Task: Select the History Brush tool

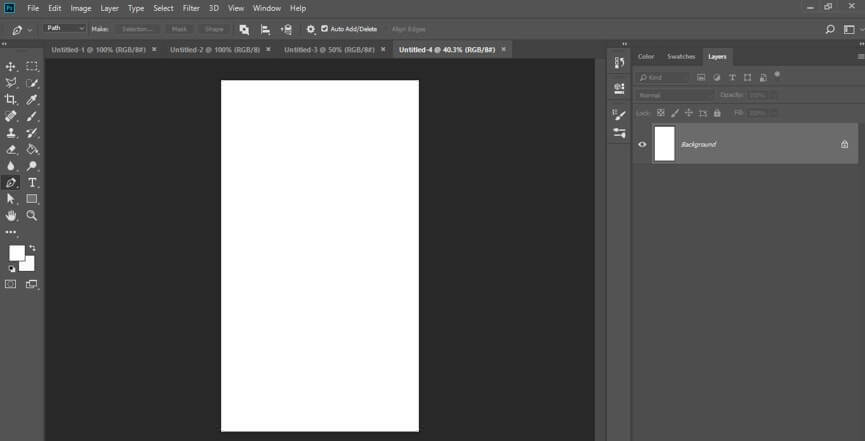Action: [x=32, y=133]
